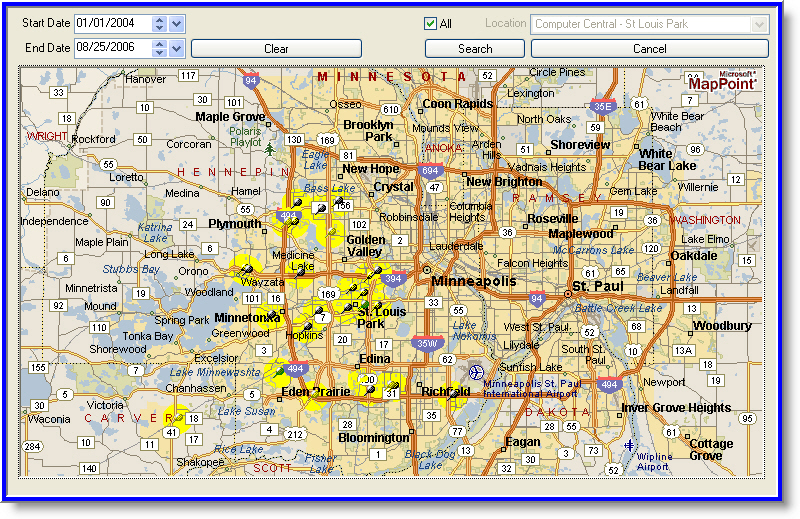Click the Clear button

pyautogui.click(x=276, y=48)
